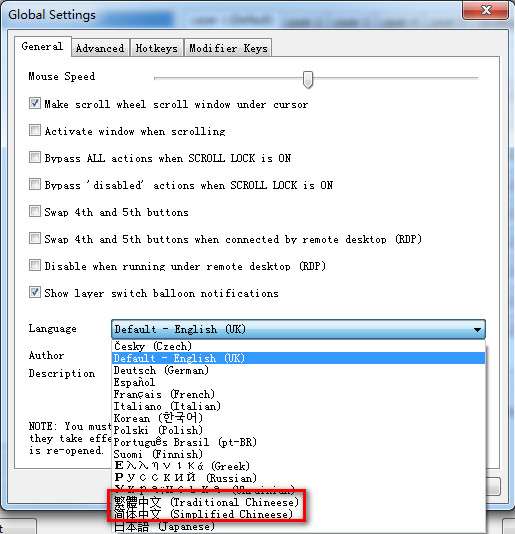Image resolution: width=515 pixels, height=534 pixels.
Task: Select Simplified Chinese language
Action: coord(298,514)
